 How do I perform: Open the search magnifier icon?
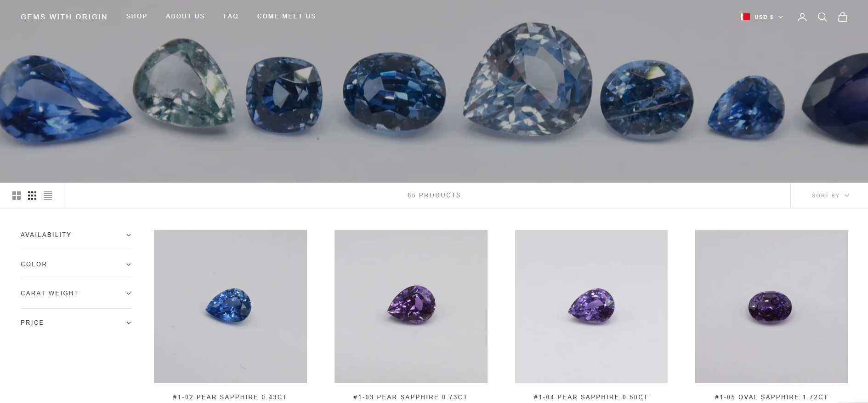point(822,17)
